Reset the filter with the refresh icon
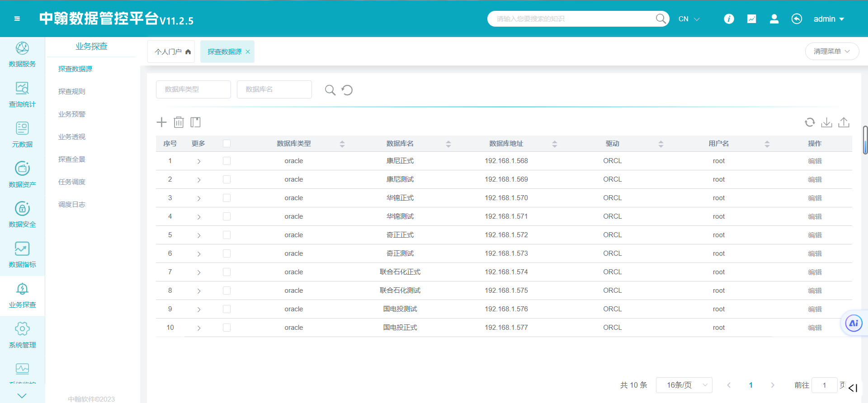This screenshot has height=403, width=868. 347,90
